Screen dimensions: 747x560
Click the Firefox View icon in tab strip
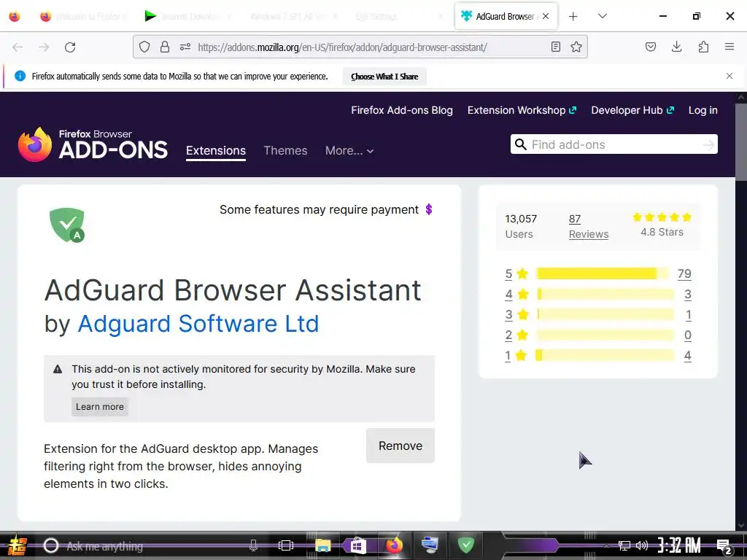15,16
